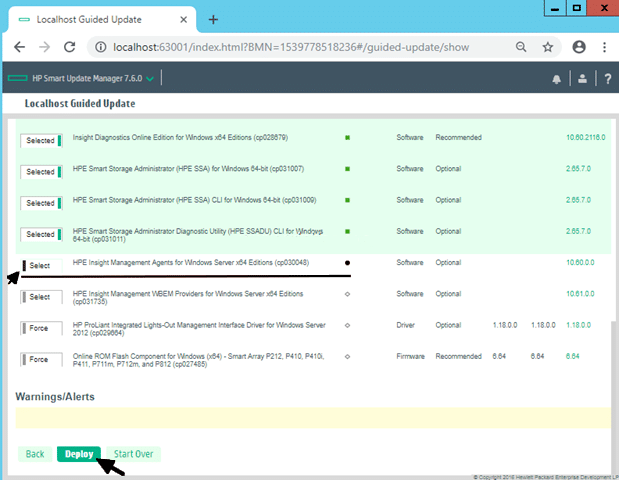The height and width of the screenshot is (480, 619).
Task: View site information icon in address bar
Action: point(101,47)
